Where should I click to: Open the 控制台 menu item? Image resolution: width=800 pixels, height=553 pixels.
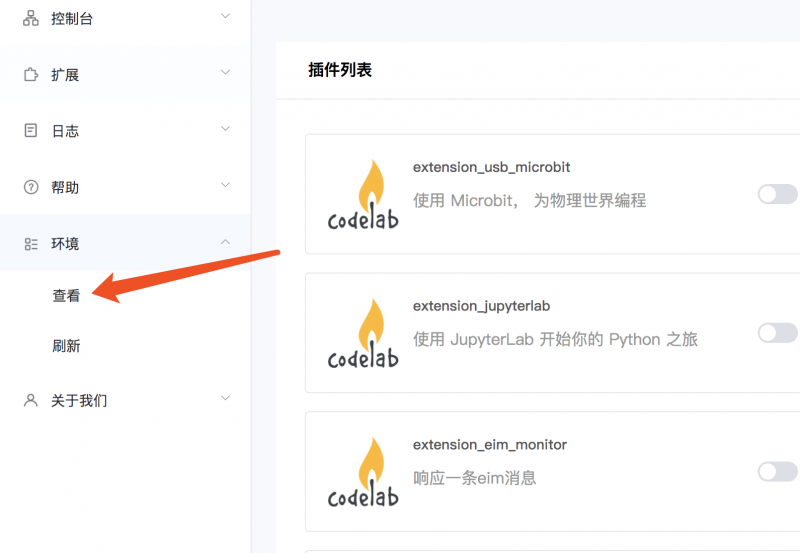[125, 19]
